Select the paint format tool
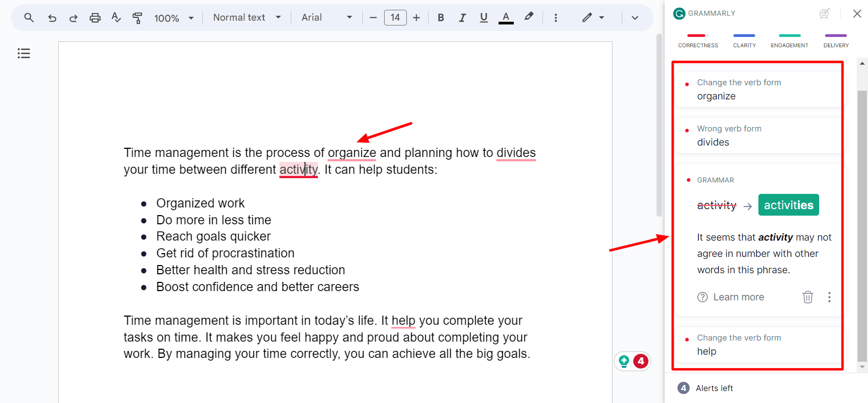 [137, 18]
